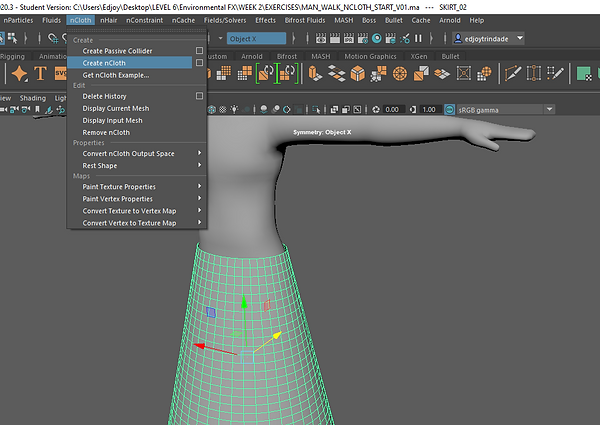Toggle the viewport use-all-lights bulb icon
600x425 pixels.
(234, 110)
